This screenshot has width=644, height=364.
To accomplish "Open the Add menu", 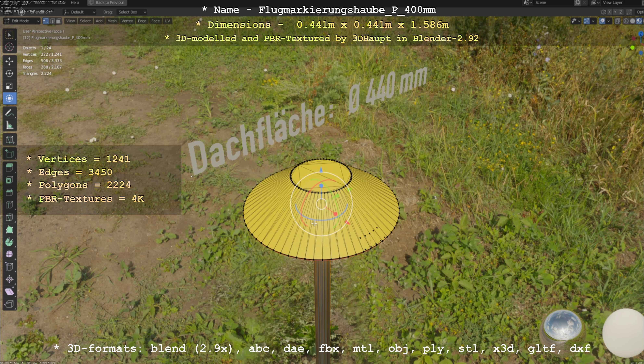I will pos(99,21).
